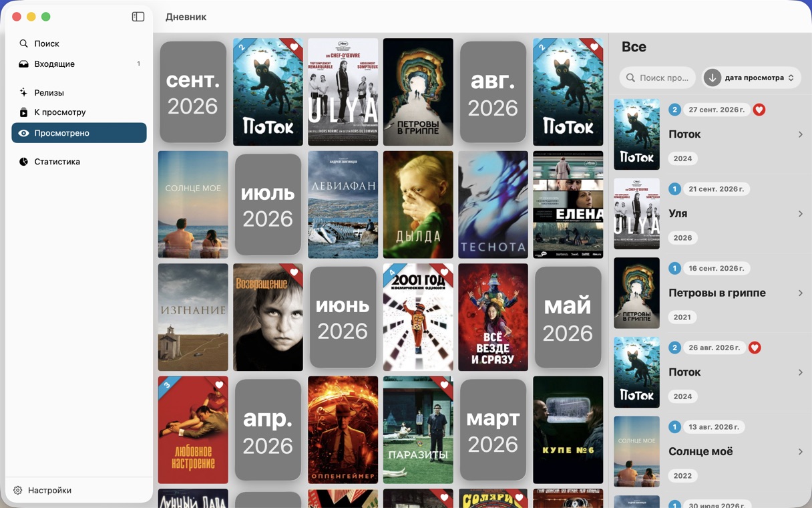
Task: Toggle sort direction with the down-arrow button
Action: (713, 78)
